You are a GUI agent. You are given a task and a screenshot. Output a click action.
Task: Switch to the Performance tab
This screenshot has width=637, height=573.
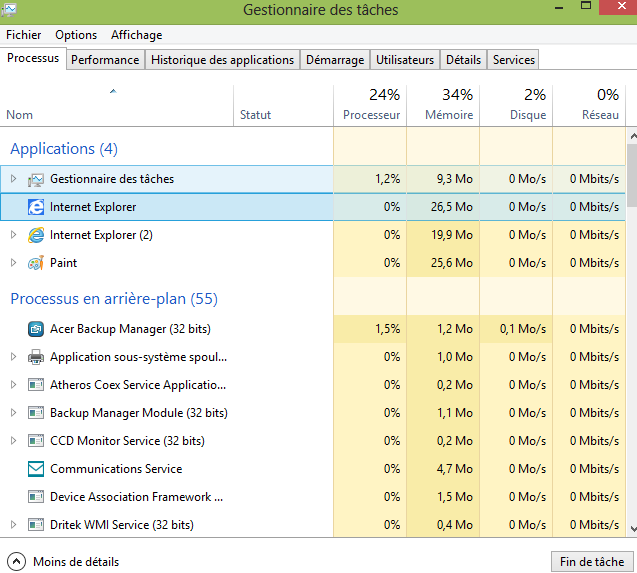[105, 60]
